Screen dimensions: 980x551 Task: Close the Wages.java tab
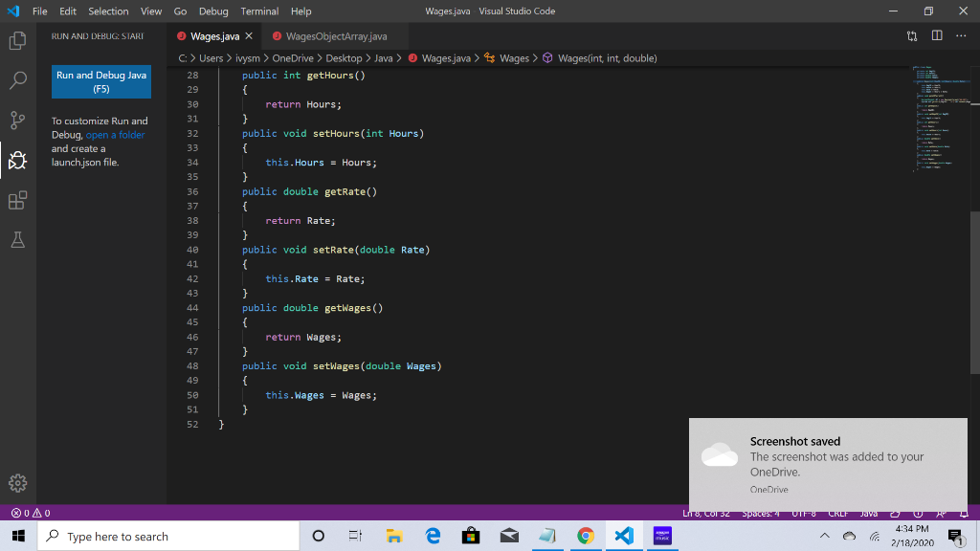point(249,36)
